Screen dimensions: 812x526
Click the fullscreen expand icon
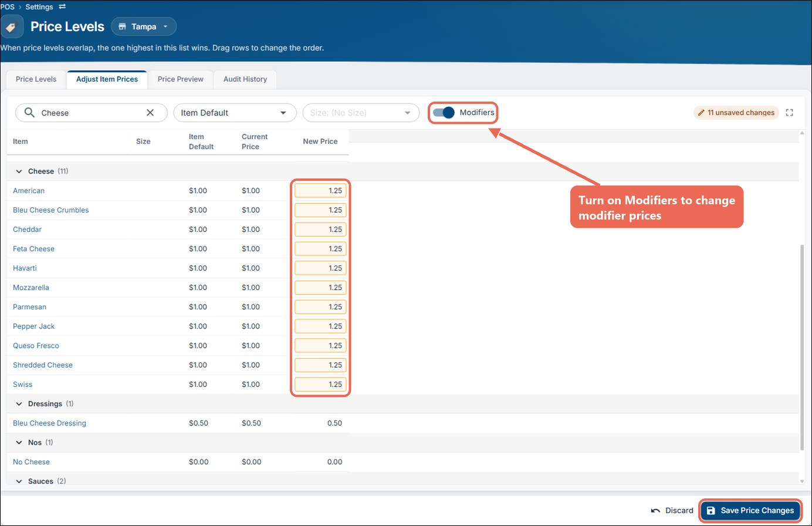(x=790, y=113)
